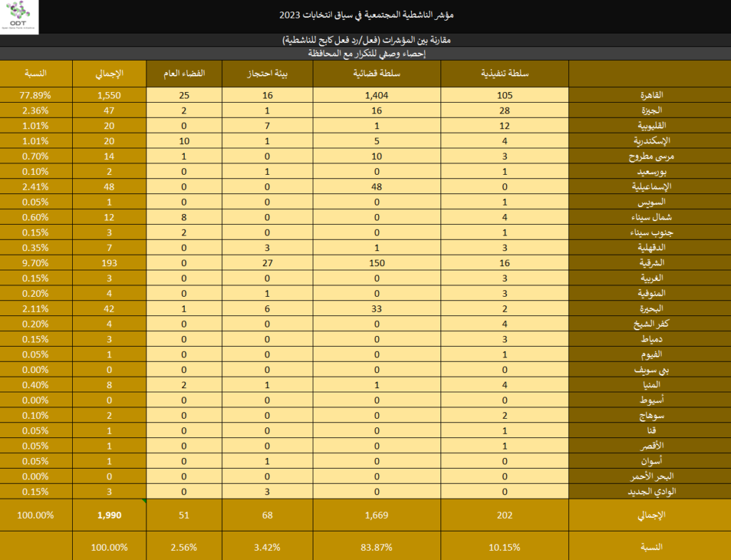731x560 pixels.
Task: Click the cell 27 in the الشرقية row
Action: point(267,263)
